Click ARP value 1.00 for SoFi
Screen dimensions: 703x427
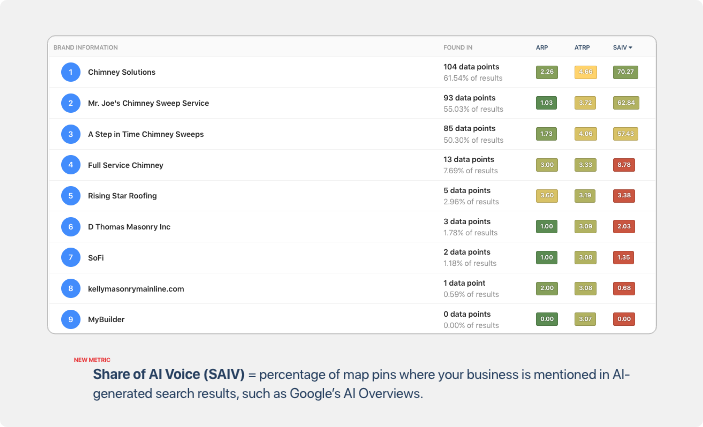pyautogui.click(x=547, y=257)
